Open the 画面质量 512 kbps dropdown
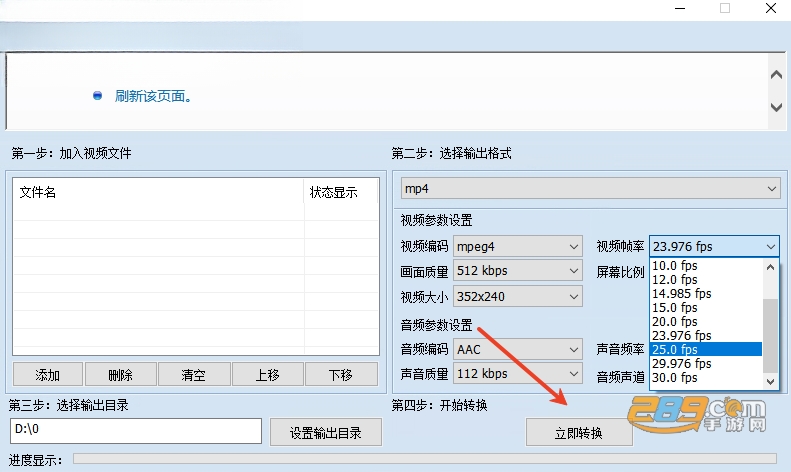 (x=518, y=271)
